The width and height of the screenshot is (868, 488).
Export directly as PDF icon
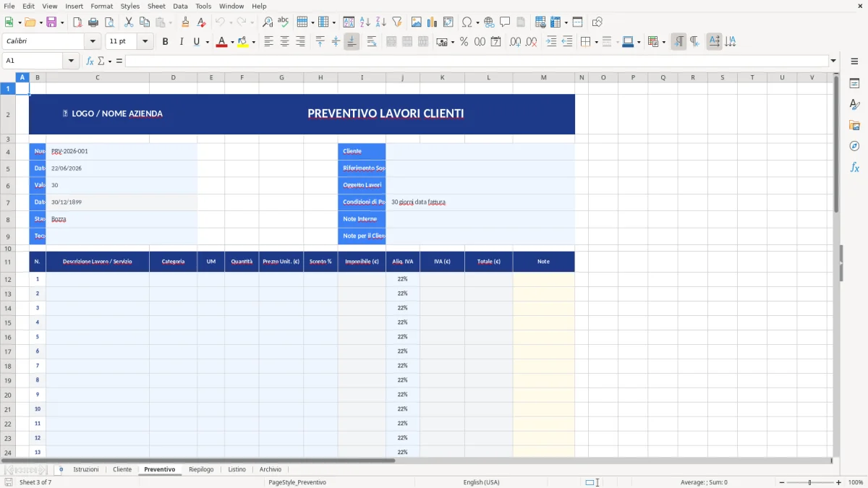[77, 22]
